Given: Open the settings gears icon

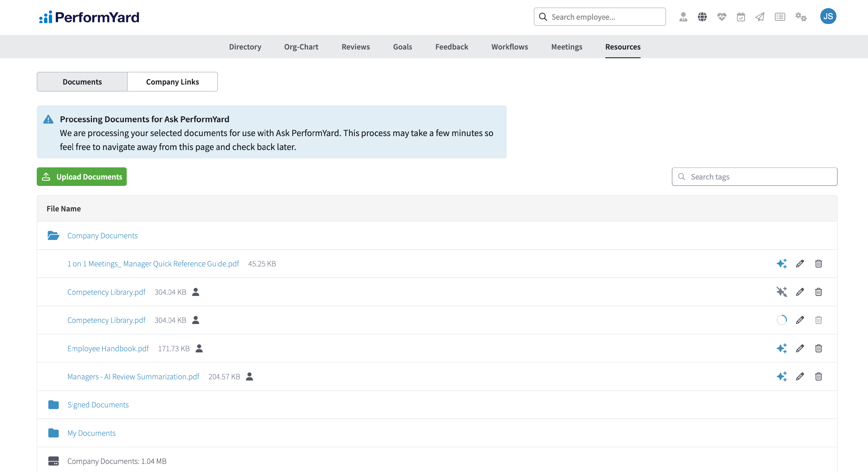Looking at the screenshot, I should (801, 17).
